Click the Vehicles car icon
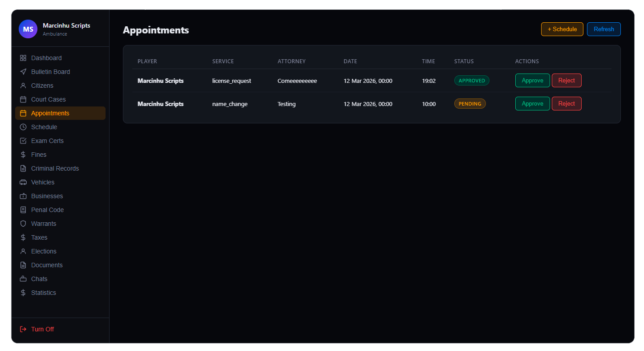 [23, 182]
